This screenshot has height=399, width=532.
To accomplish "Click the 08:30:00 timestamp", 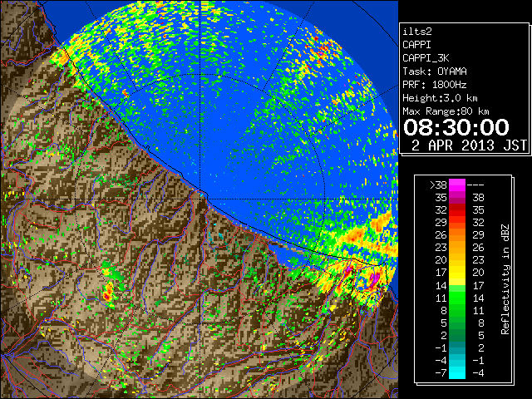I will 456,127.
